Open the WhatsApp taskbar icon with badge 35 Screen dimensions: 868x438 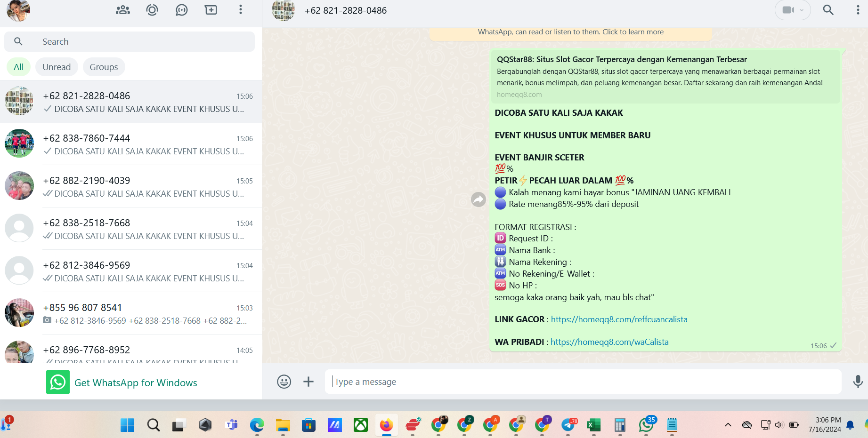pos(646,425)
